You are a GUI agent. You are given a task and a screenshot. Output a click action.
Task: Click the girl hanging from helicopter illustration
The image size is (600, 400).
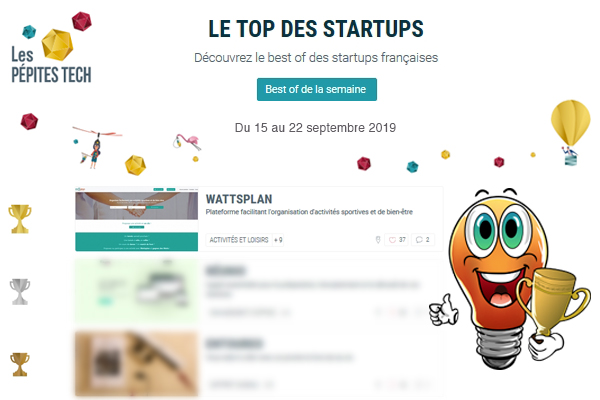coord(97,147)
